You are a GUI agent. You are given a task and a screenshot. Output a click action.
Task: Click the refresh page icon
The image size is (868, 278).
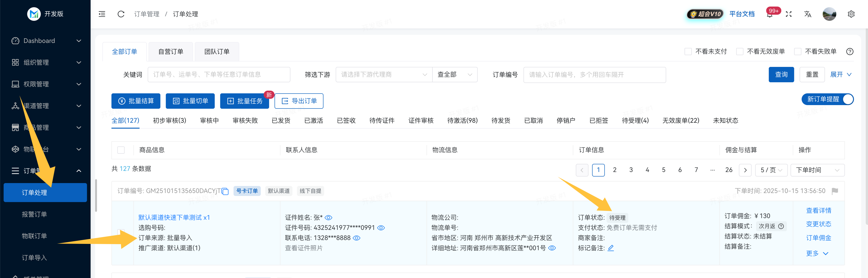121,14
